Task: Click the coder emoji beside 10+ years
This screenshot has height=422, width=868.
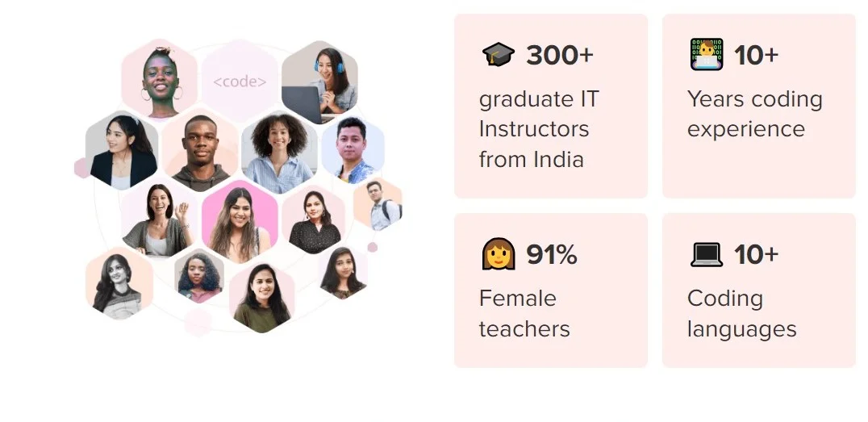Action: (707, 55)
